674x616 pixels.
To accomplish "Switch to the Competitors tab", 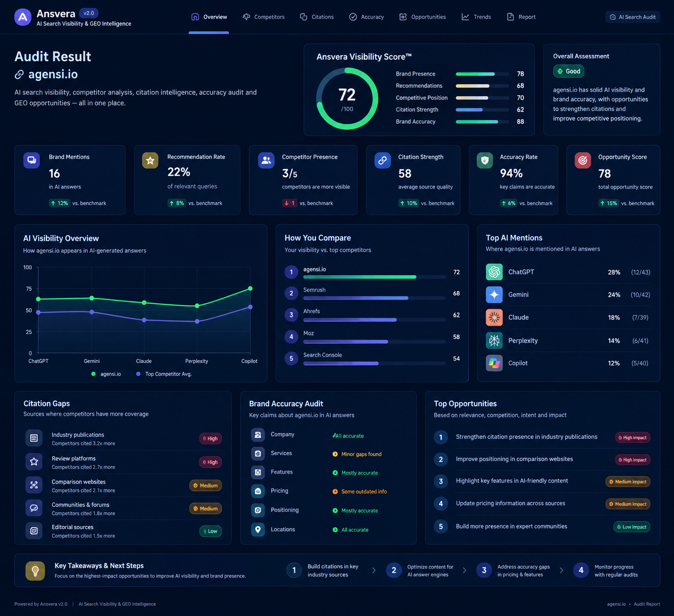I will coord(264,17).
